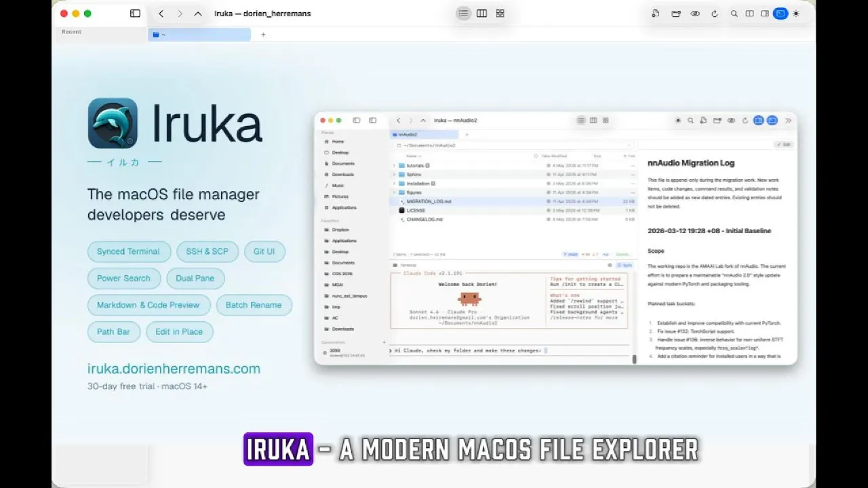This screenshot has width=868, height=488.
Task: Refresh the nnAudio2 window file list
Action: coord(745,121)
